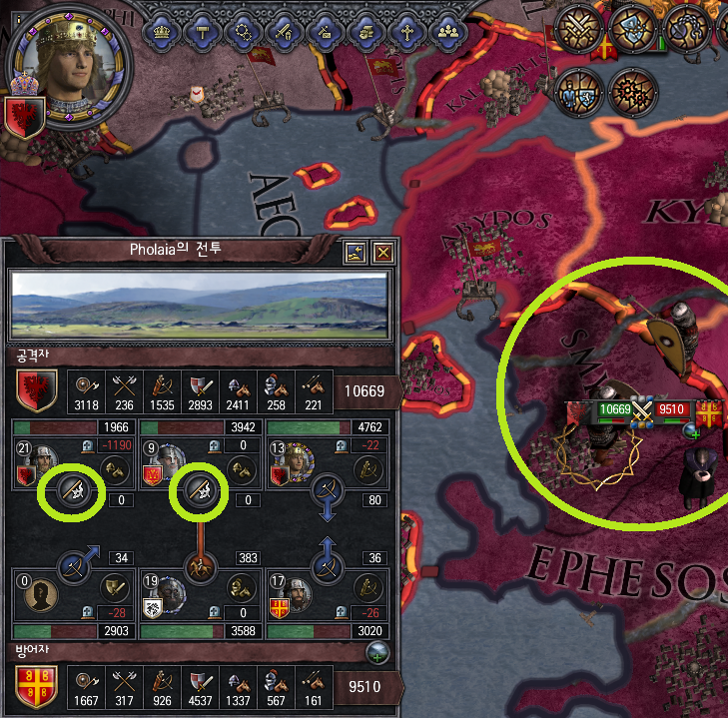Click the shattered shield alert icon
The height and width of the screenshot is (718, 728).
click(x=632, y=29)
